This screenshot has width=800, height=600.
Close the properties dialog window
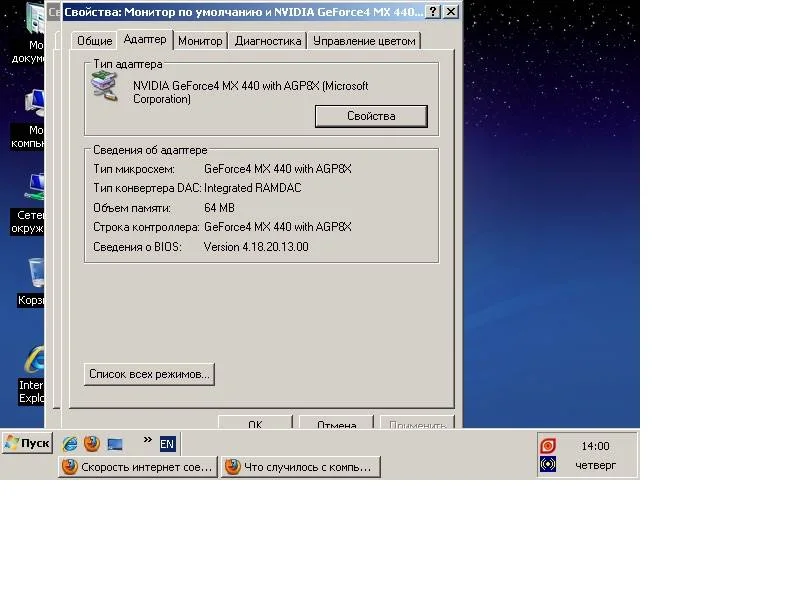coord(451,11)
